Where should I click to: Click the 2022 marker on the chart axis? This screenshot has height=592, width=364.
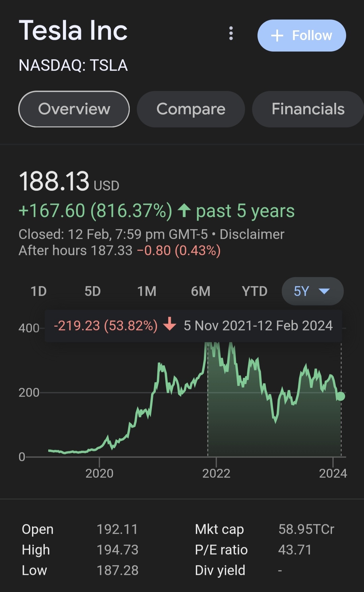tap(216, 473)
